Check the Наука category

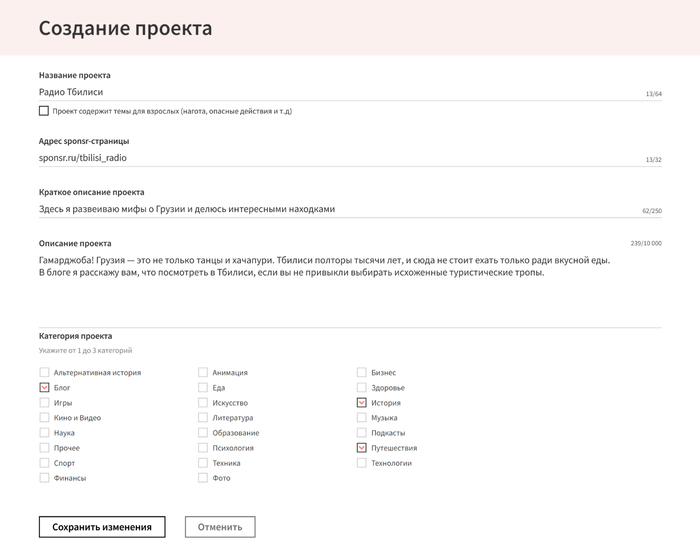tap(44, 433)
